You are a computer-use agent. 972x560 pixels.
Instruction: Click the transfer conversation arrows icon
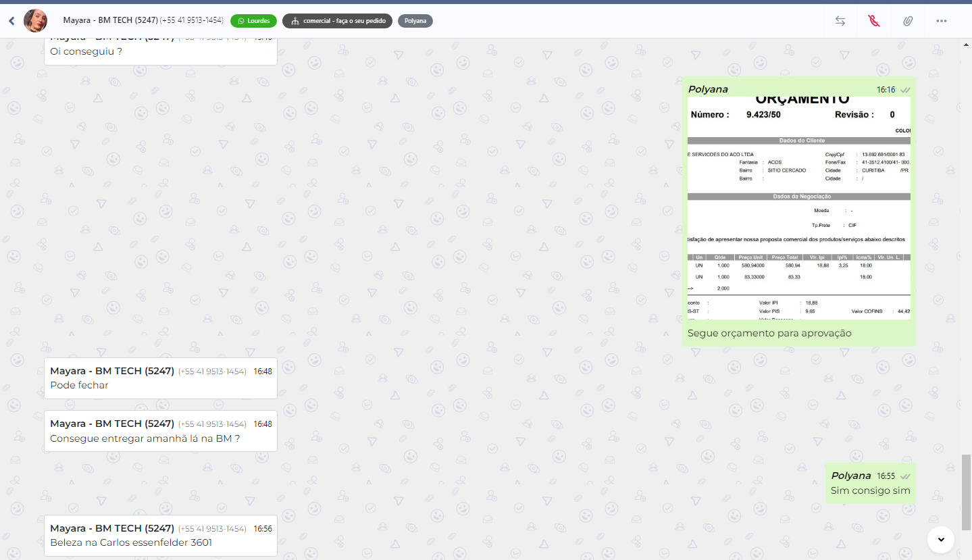tap(840, 21)
